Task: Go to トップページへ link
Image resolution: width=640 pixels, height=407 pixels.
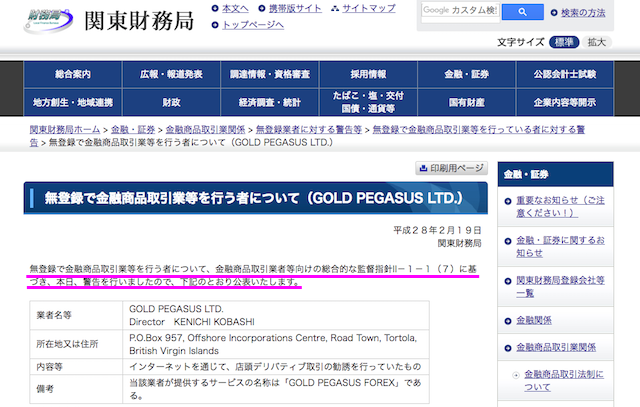Action: click(x=253, y=25)
